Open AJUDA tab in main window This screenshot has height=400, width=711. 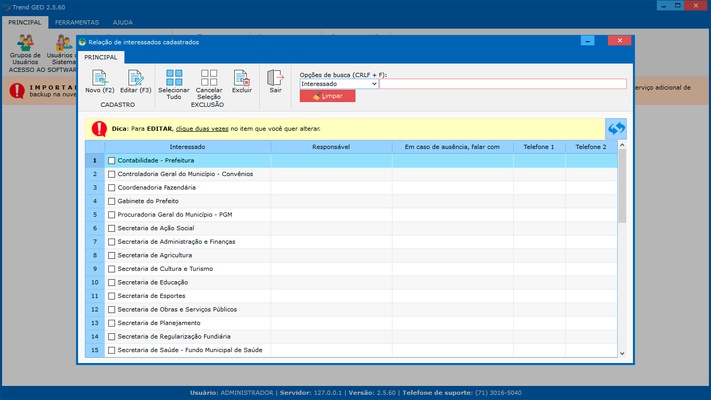(122, 22)
